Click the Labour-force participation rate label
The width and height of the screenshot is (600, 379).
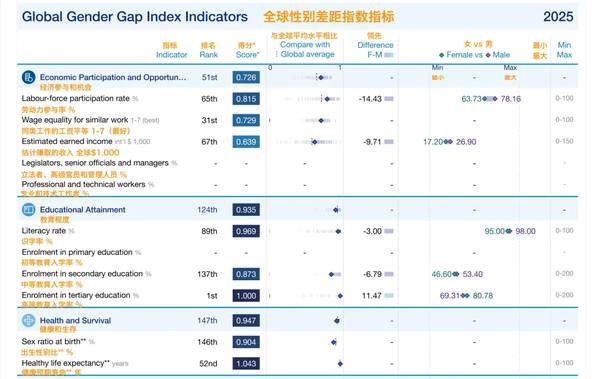(75, 98)
